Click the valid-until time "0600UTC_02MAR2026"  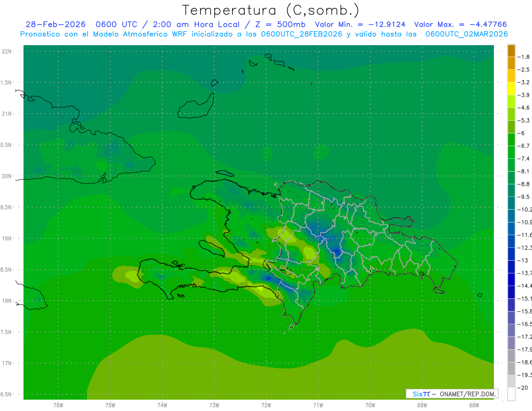click(466, 34)
